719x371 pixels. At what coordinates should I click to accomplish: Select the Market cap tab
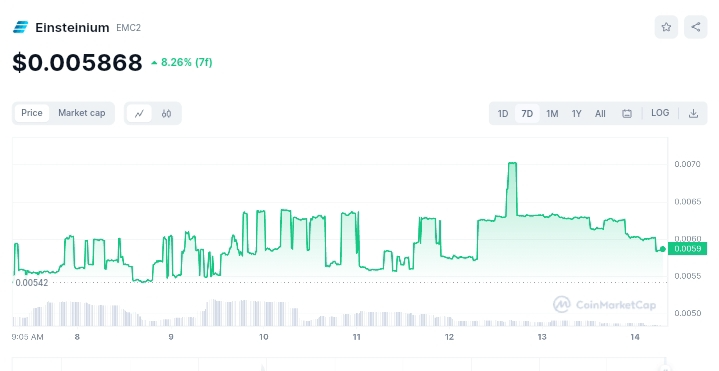82,113
